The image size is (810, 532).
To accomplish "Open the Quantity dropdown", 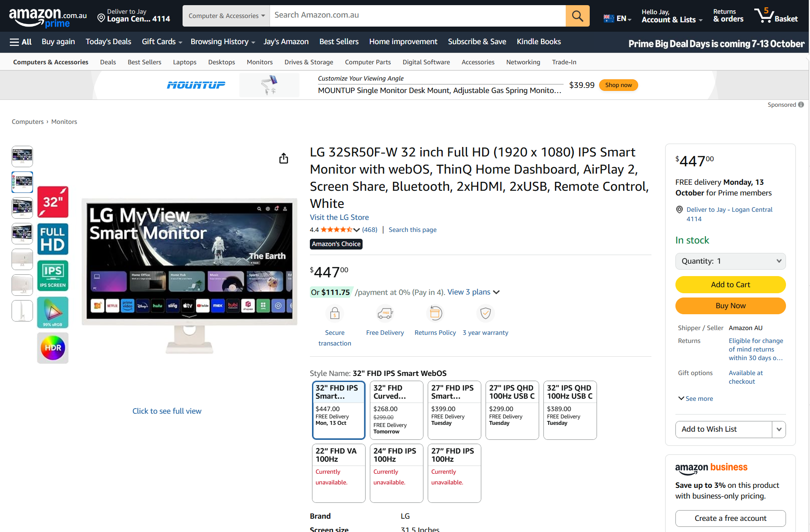I will (x=730, y=261).
